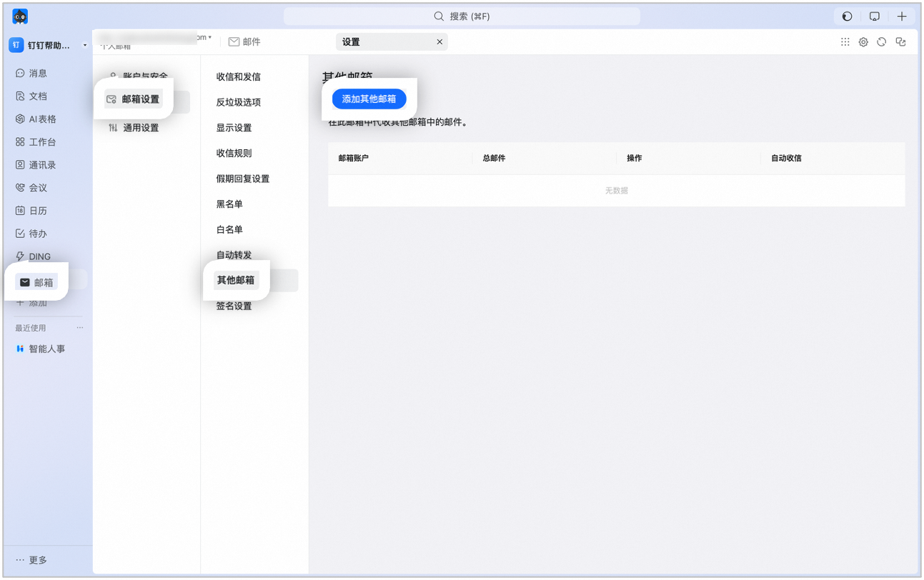The image size is (924, 580).
Task: Open the 白名单 whitelist
Action: 229,229
